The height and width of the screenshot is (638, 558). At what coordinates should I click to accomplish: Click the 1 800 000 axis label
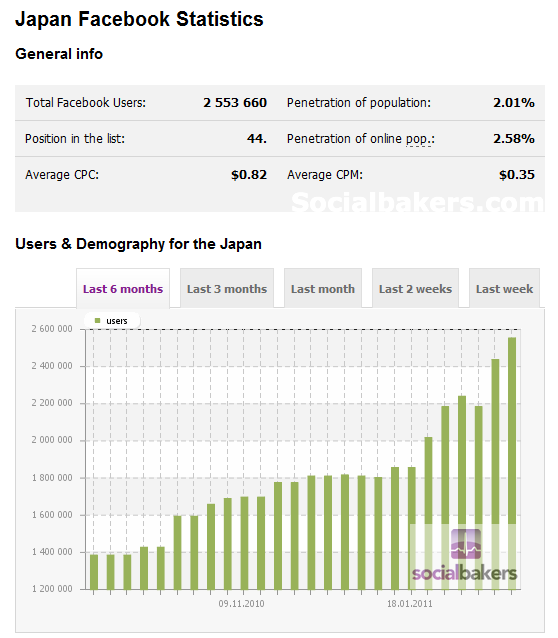coord(52,478)
